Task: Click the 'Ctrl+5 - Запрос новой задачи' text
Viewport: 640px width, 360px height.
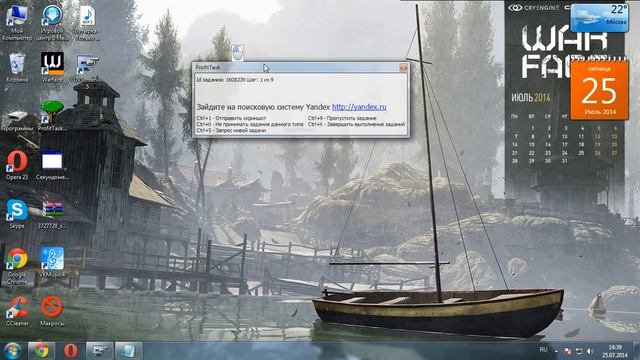Action: [231, 130]
